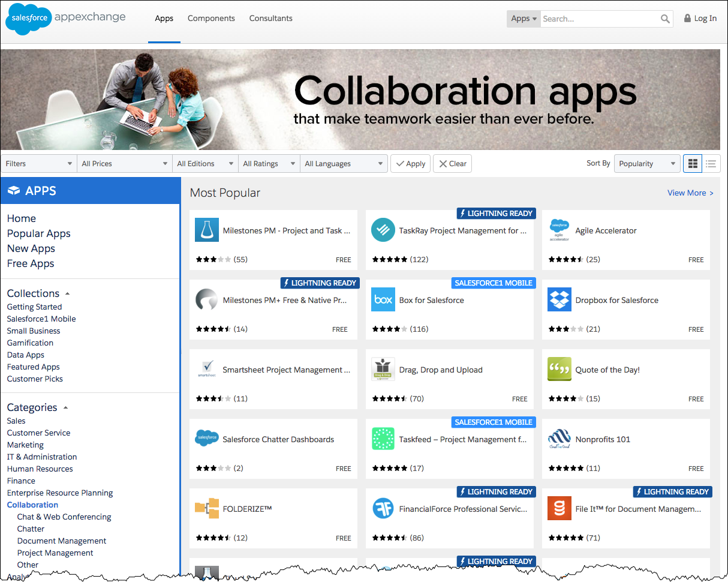This screenshot has width=728, height=582.
Task: Open the Filters dropdown
Action: [39, 163]
